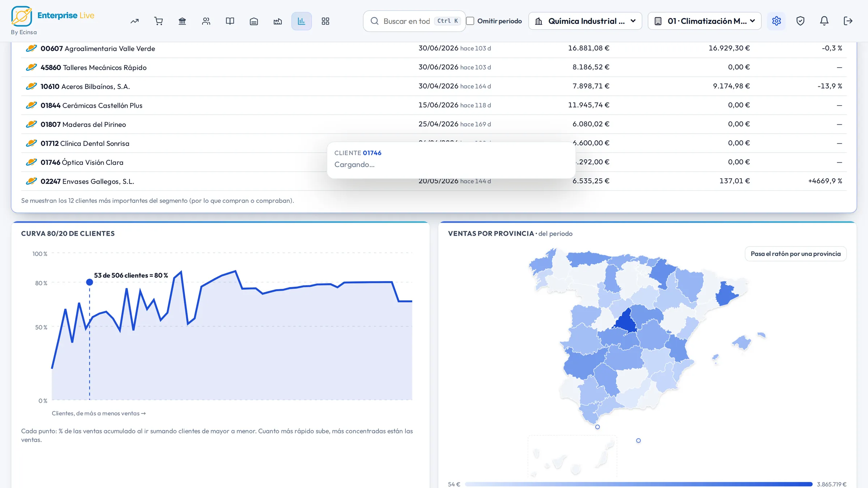Open client 01844 Cerámicas Castellón Plus
This screenshot has width=868, height=488.
(92, 106)
